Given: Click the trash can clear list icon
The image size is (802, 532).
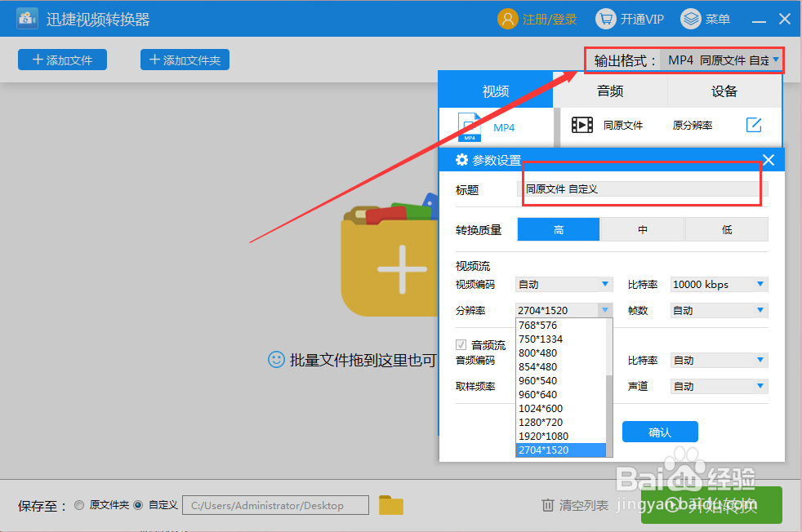Looking at the screenshot, I should 548,505.
